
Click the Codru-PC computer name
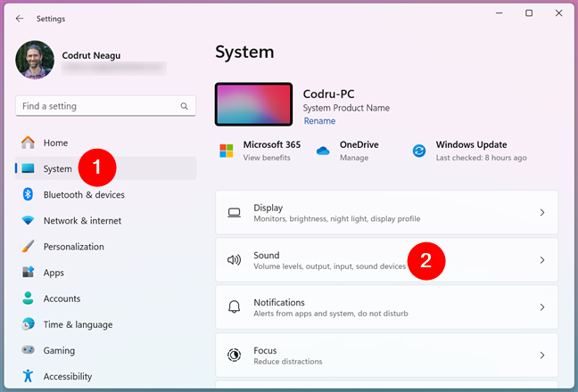tap(328, 94)
